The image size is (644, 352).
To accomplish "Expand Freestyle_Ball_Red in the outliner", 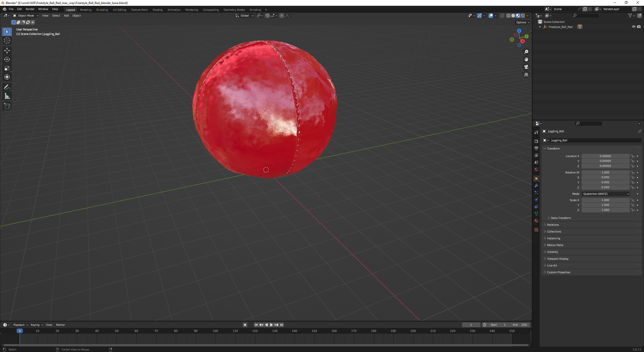I will (540, 27).
